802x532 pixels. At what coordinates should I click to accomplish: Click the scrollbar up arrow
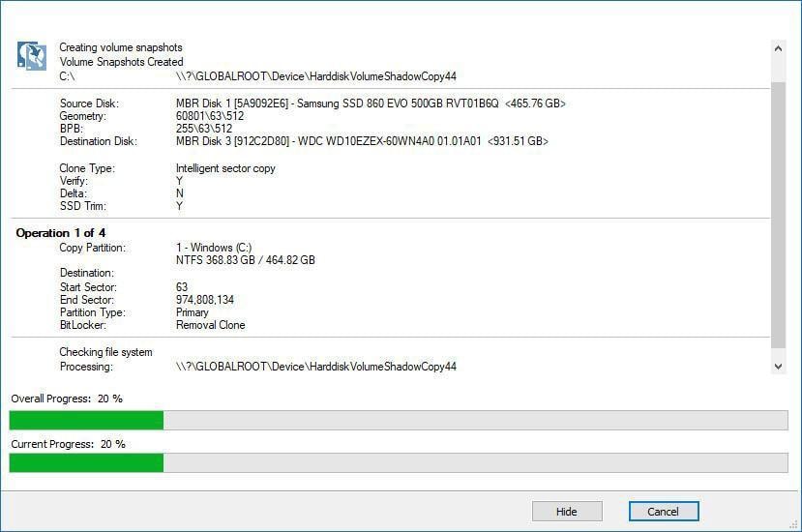(778, 48)
